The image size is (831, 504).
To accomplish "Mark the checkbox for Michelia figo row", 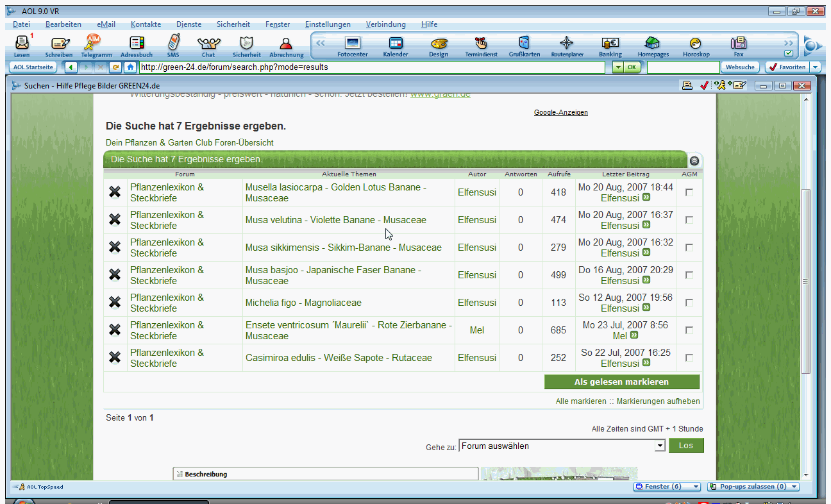I will click(689, 303).
